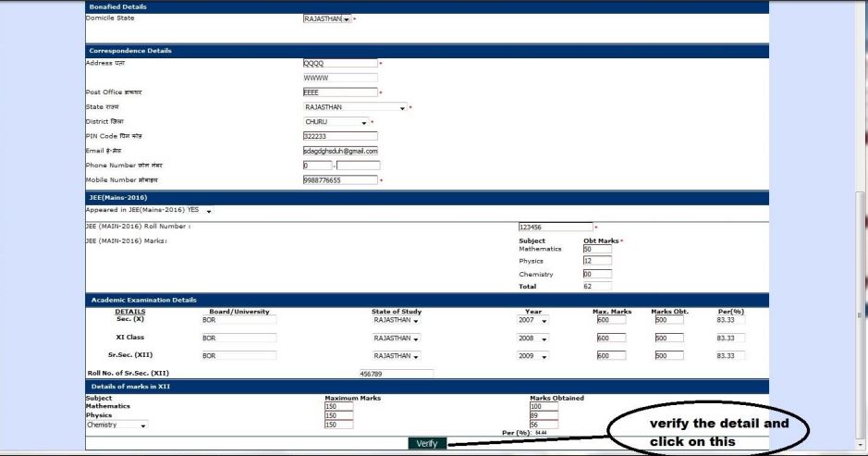
Task: Select the Mobile Number input field
Action: (x=340, y=179)
